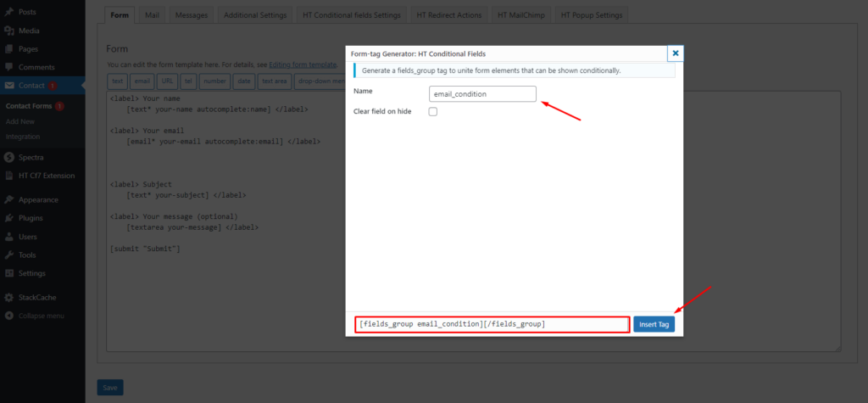Click the Save button
The image size is (868, 403).
pyautogui.click(x=110, y=388)
